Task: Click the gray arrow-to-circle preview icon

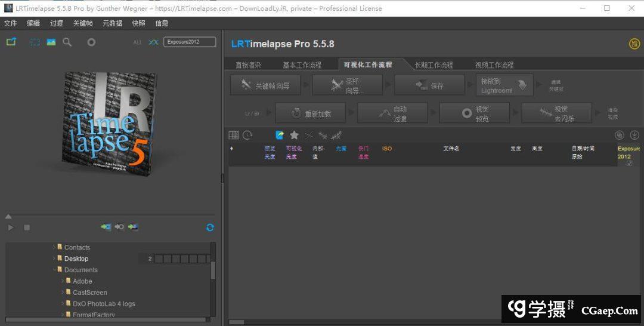Action: click(119, 227)
